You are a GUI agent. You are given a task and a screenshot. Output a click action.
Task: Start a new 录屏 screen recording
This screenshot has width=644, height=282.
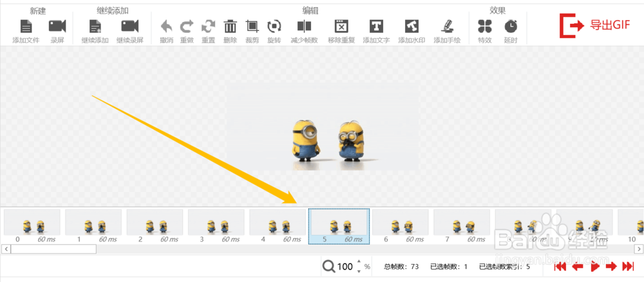pos(57,26)
